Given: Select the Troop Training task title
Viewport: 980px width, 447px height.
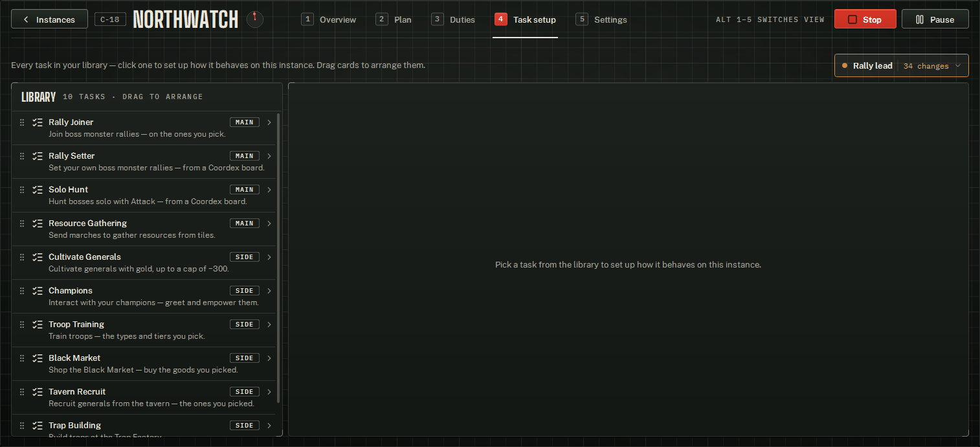Looking at the screenshot, I should click(76, 324).
